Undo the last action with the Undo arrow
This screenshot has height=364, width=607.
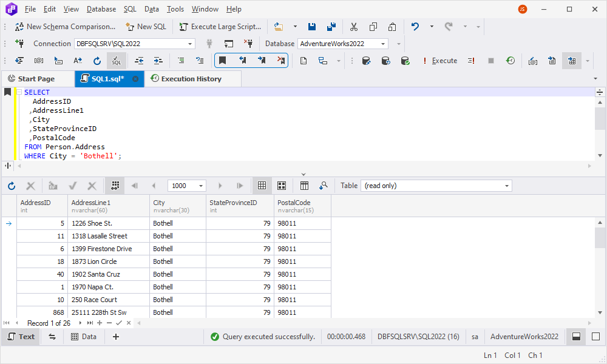[415, 27]
